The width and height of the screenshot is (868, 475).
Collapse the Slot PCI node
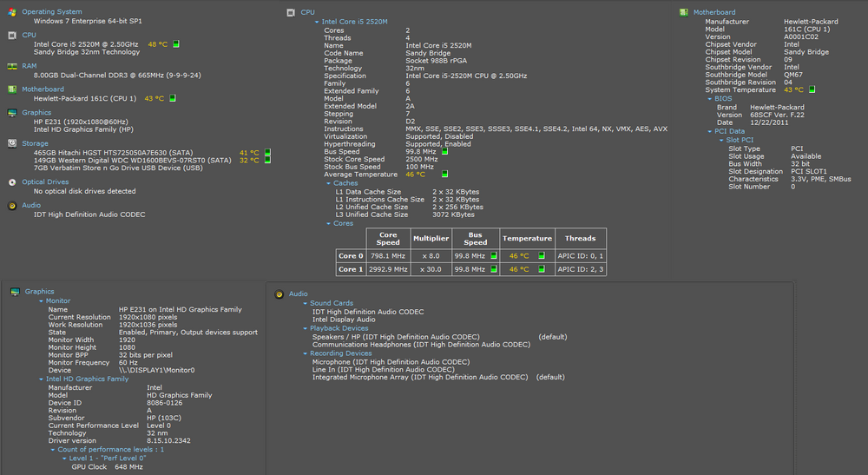click(722, 140)
